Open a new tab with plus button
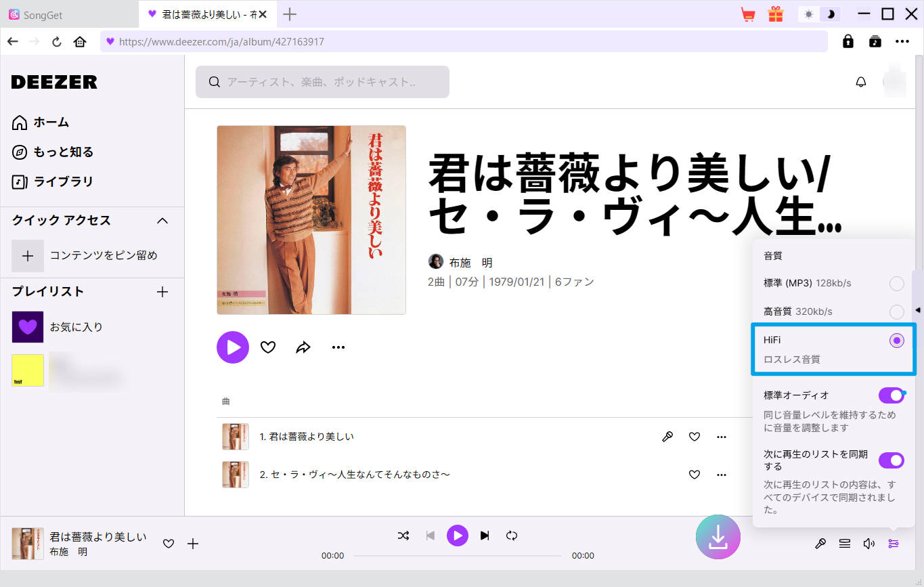 point(289,14)
